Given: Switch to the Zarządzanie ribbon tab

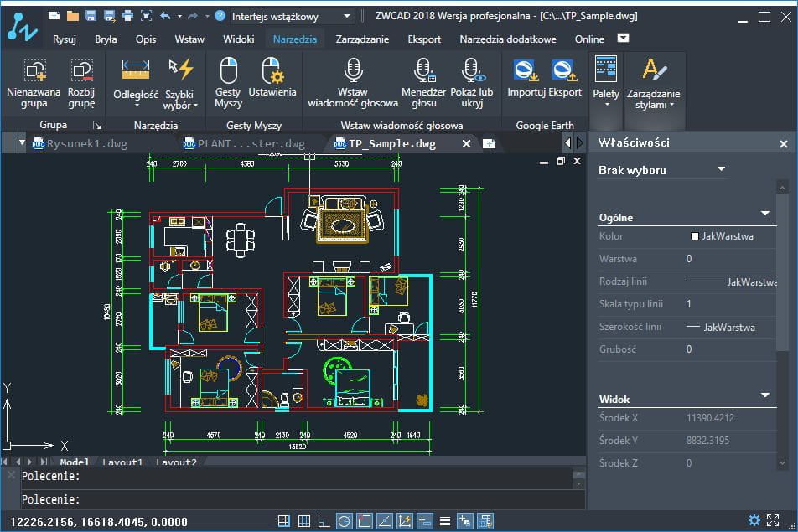Looking at the screenshot, I should tap(362, 39).
